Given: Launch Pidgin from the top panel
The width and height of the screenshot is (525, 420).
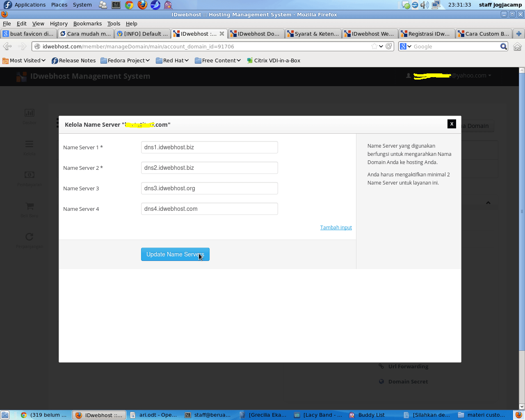Looking at the screenshot, I should (168, 5).
